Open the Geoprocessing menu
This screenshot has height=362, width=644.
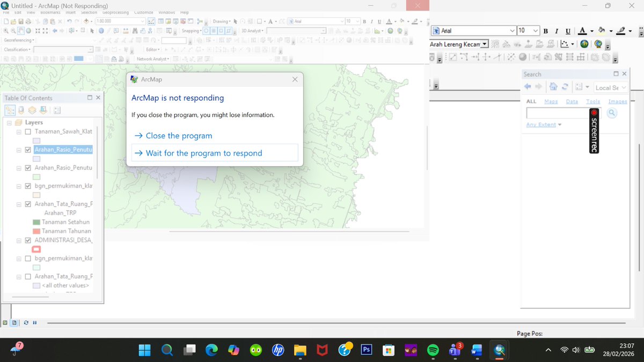(115, 12)
